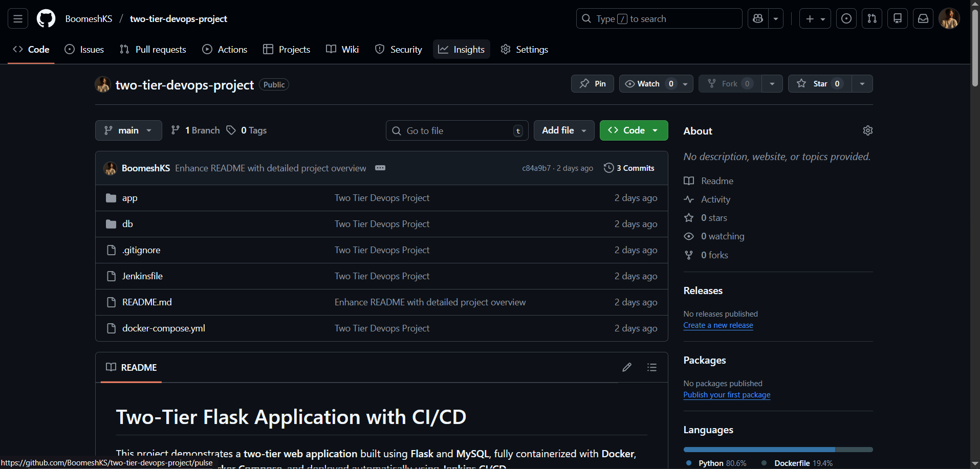Open the Actions tab

pos(225,49)
